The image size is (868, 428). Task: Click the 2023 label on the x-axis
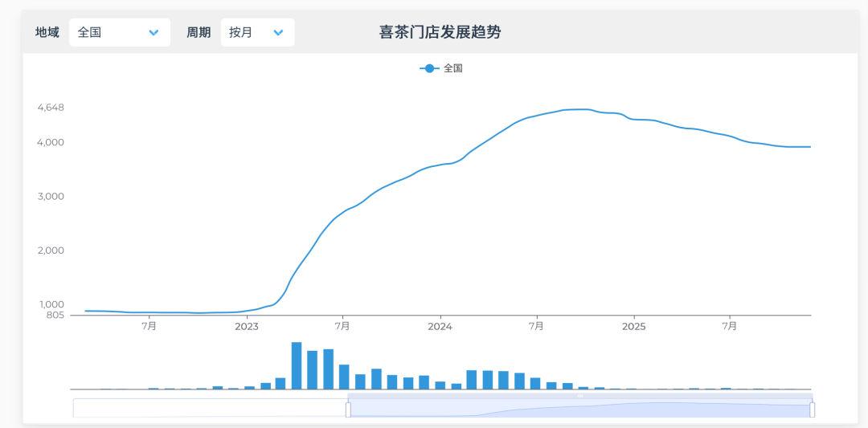pos(247,326)
